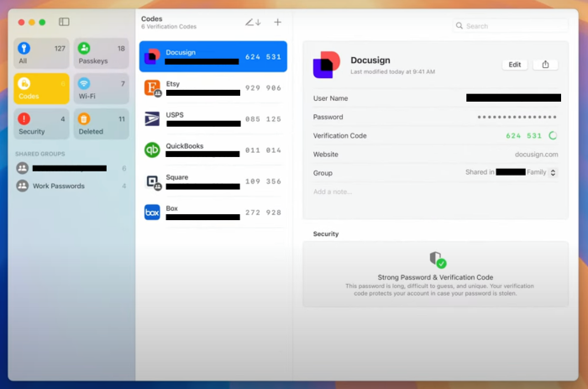Open the docusign.com website link

(x=536, y=155)
